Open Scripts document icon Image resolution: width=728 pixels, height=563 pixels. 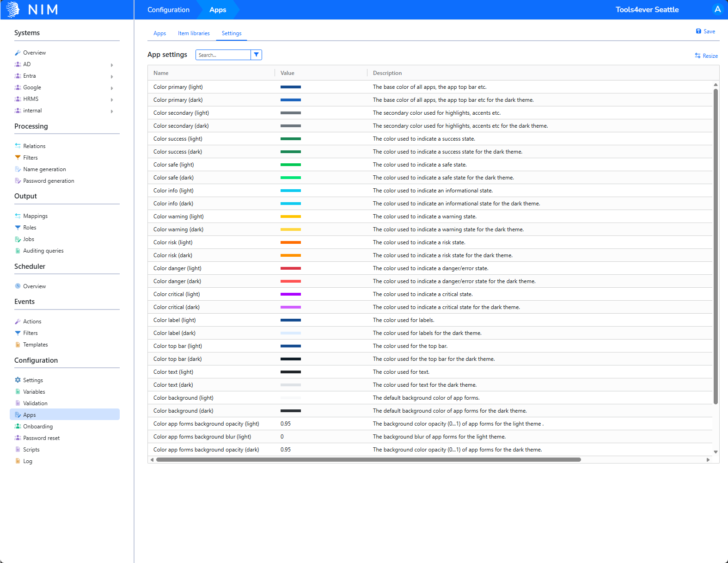pos(18,449)
